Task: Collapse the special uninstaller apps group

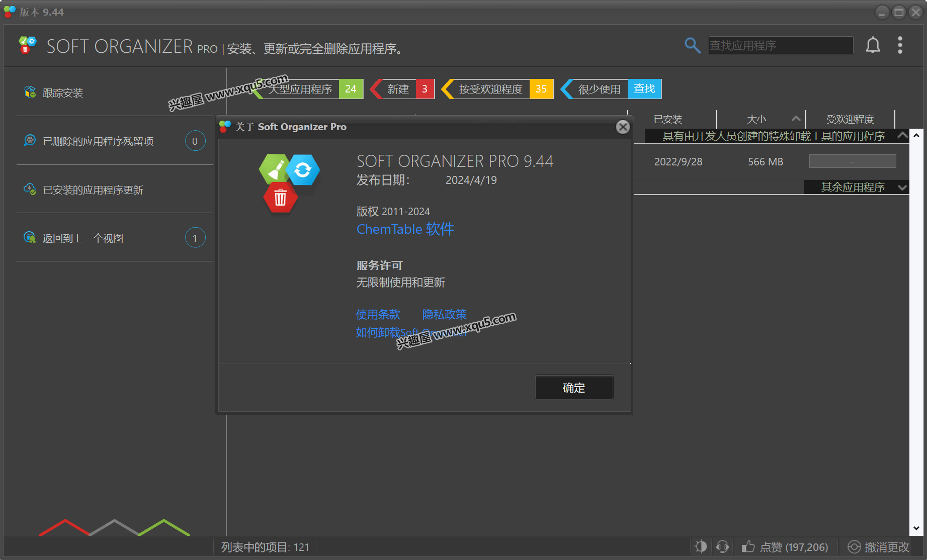Action: pyautogui.click(x=902, y=135)
